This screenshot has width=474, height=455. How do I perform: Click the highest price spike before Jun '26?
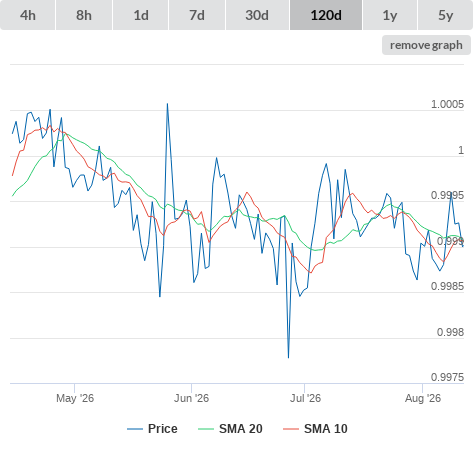pyautogui.click(x=167, y=104)
